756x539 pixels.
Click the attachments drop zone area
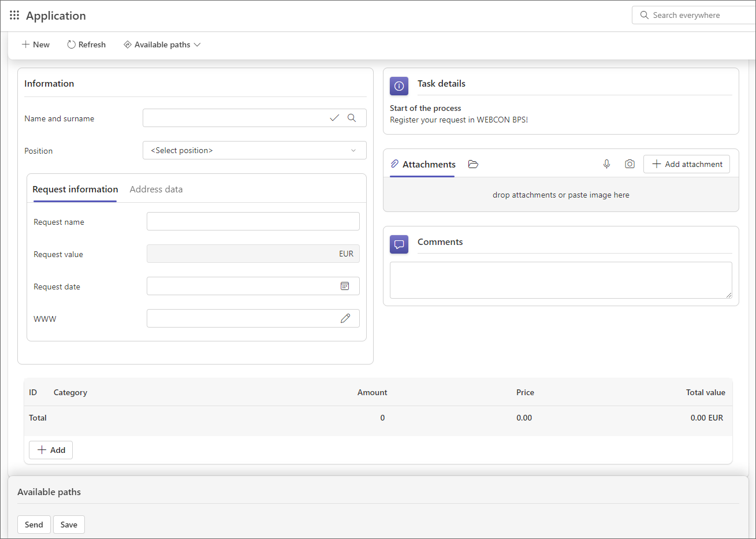561,195
